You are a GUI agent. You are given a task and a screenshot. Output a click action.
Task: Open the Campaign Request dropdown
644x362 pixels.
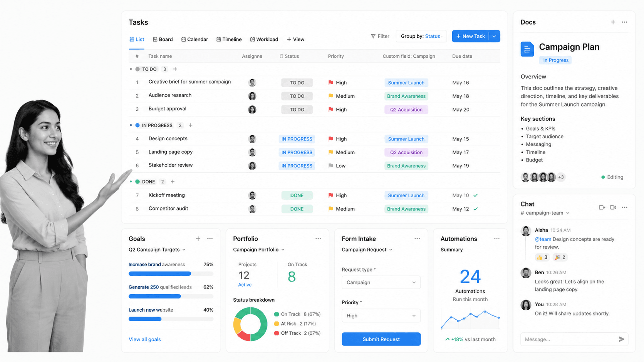367,250
